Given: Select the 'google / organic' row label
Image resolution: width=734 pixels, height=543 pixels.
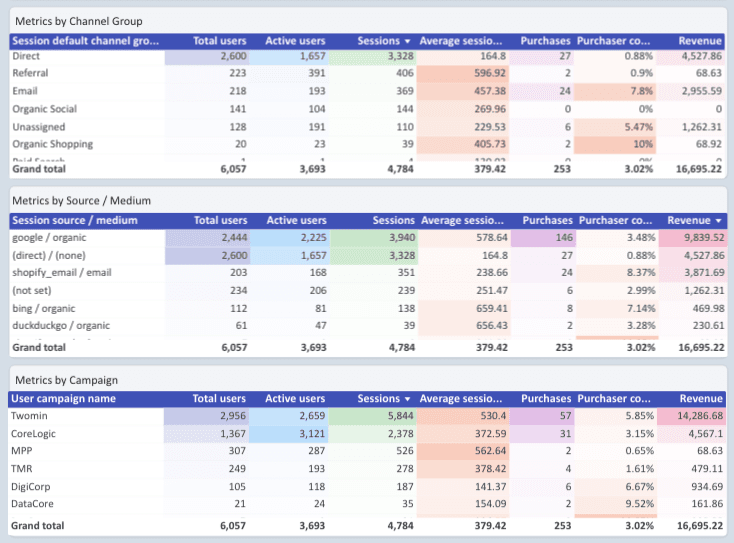Looking at the screenshot, I should (49, 237).
